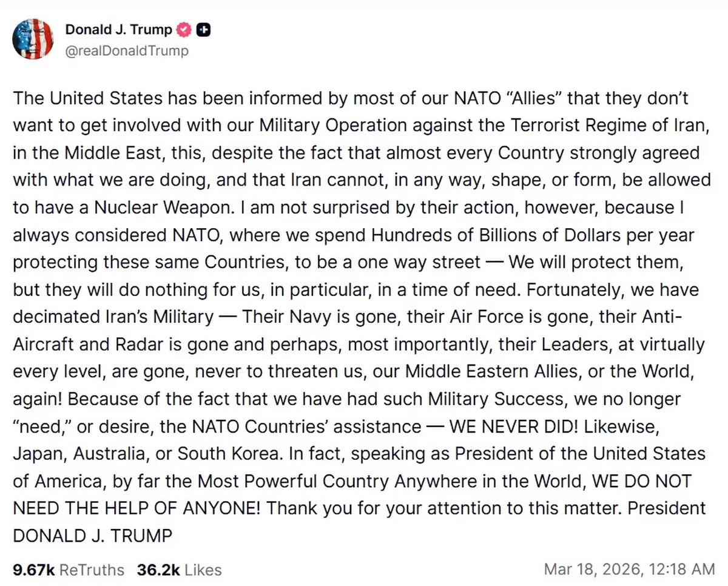Open the @realDonaldTrump handle link
728x586 pixels.
(126, 50)
